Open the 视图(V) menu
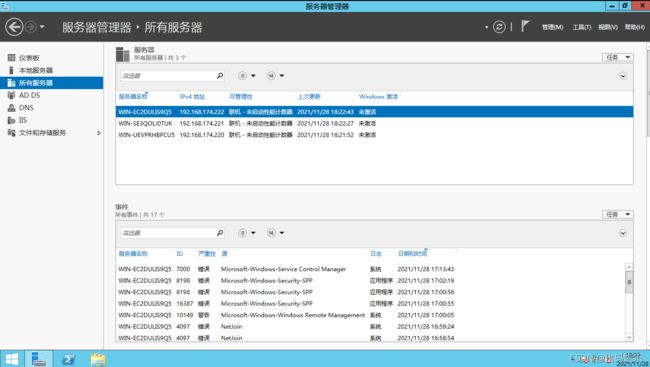 click(608, 27)
